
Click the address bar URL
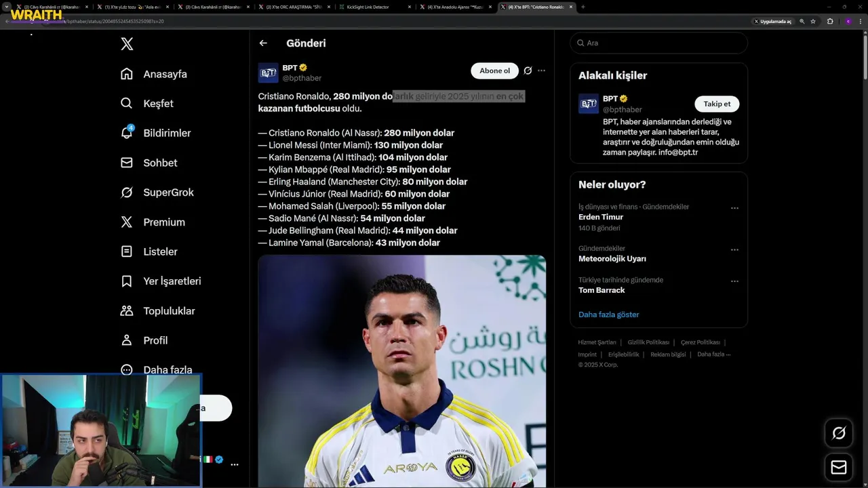coord(115,21)
